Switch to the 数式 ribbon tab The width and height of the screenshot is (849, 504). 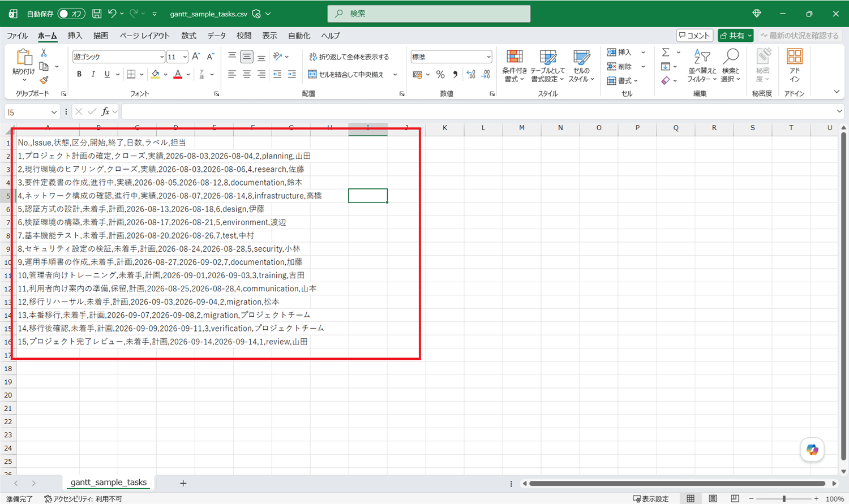click(x=188, y=36)
